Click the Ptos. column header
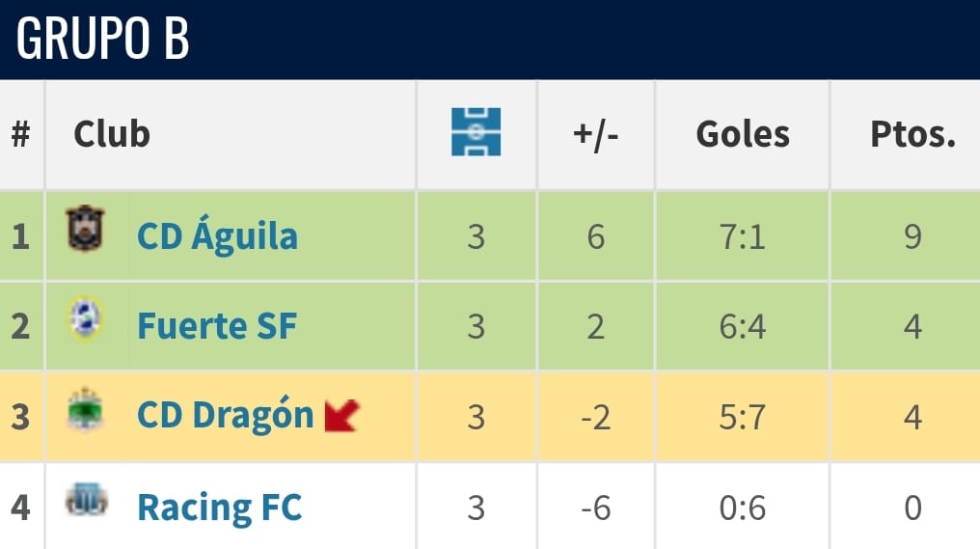This screenshot has width=980, height=549. 912,134
